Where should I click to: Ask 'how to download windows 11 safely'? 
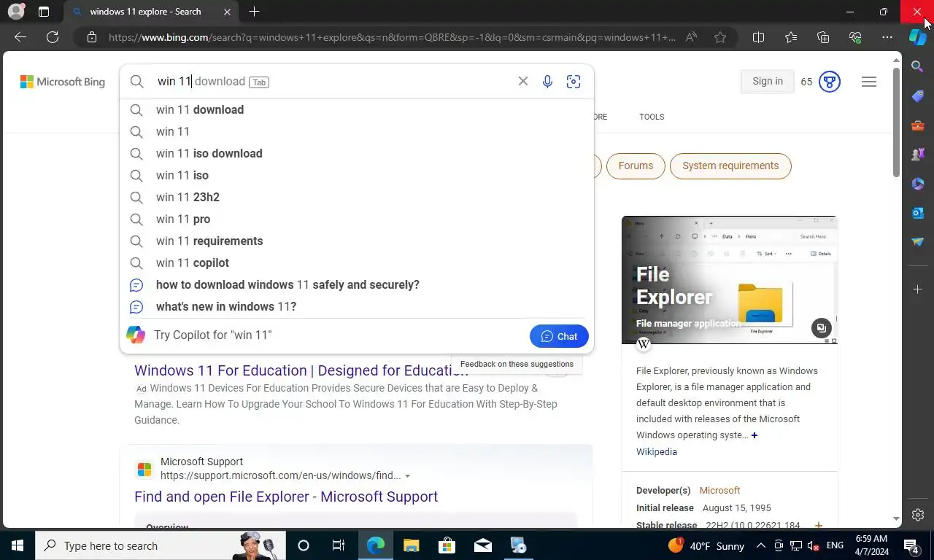(356, 284)
